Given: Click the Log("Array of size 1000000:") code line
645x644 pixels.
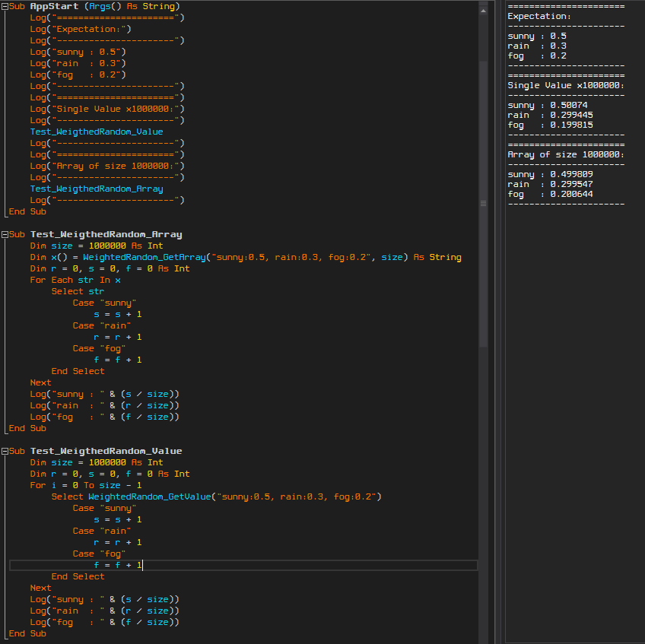Looking at the screenshot, I should (x=107, y=167).
